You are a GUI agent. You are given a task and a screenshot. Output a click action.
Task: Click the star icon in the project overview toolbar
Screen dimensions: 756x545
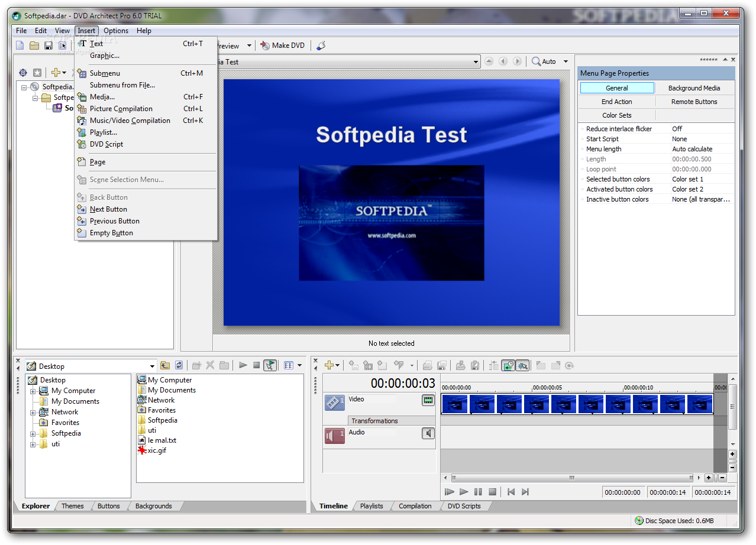37,72
